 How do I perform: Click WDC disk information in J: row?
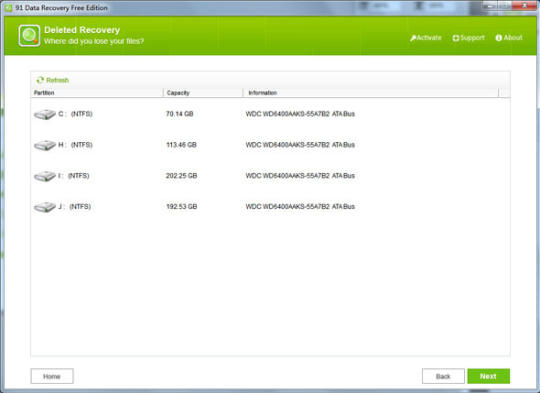[x=300, y=207]
